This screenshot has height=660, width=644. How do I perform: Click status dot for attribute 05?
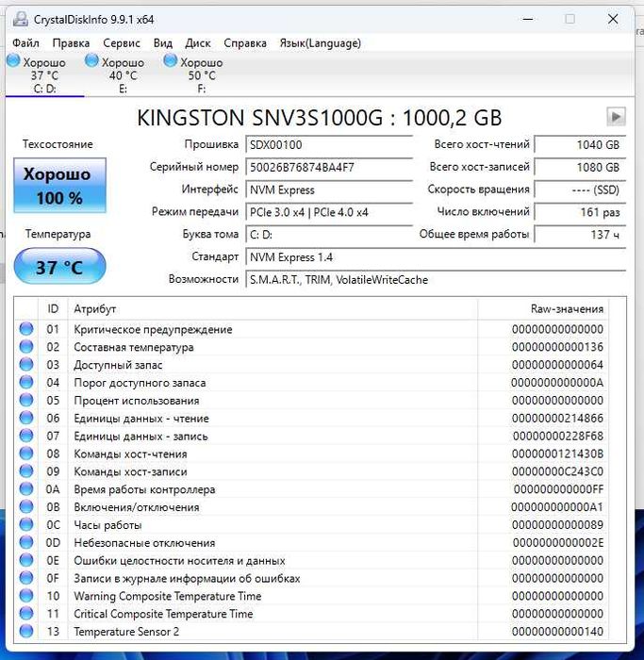pyautogui.click(x=26, y=400)
